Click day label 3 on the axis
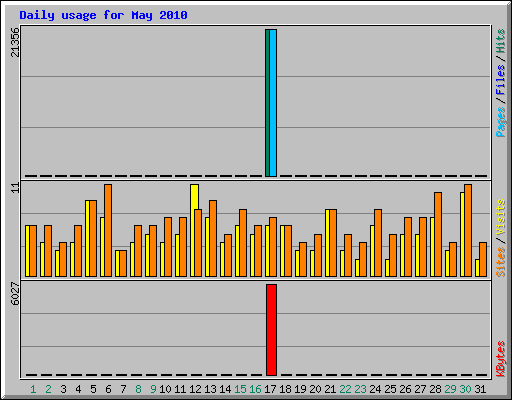 (x=63, y=389)
